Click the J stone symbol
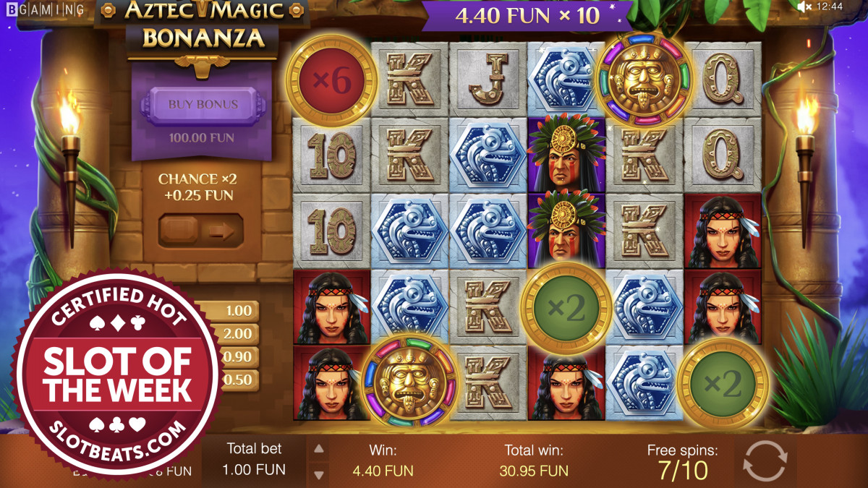Image resolution: width=868 pixels, height=488 pixels. 487,80
